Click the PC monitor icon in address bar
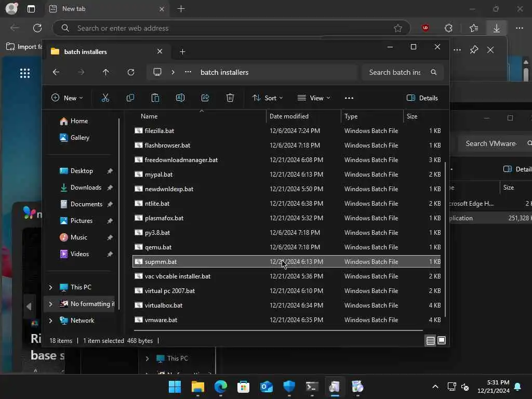The width and height of the screenshot is (532, 399). (157, 72)
